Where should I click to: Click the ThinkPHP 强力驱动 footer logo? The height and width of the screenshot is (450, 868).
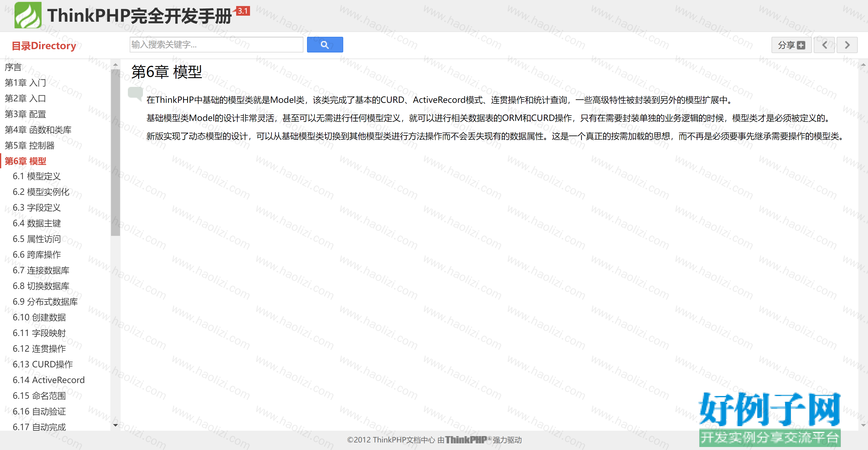[x=483, y=439]
